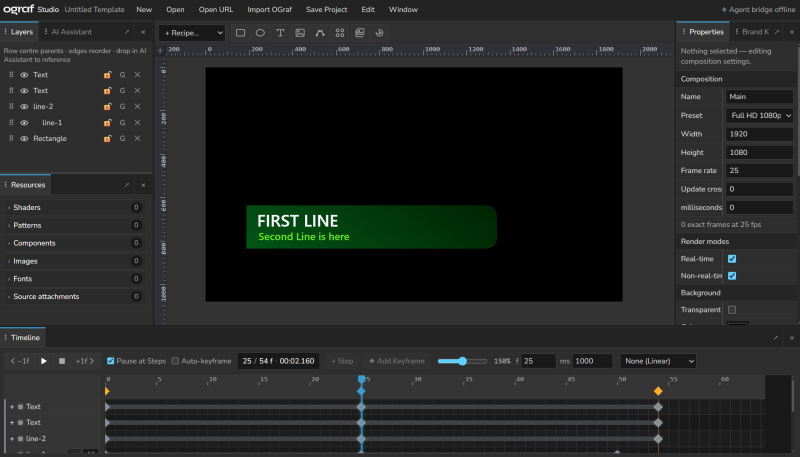Select the Ellipse shape tool

pos(260,33)
